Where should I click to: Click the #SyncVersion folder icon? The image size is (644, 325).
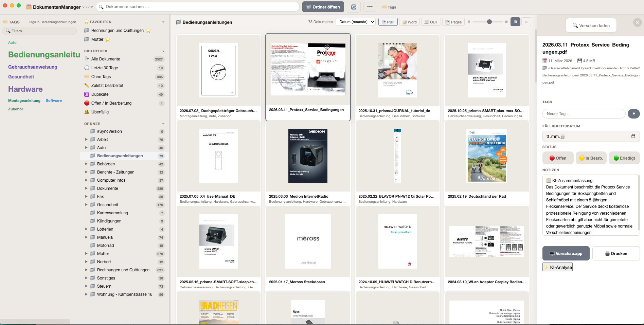(92, 131)
